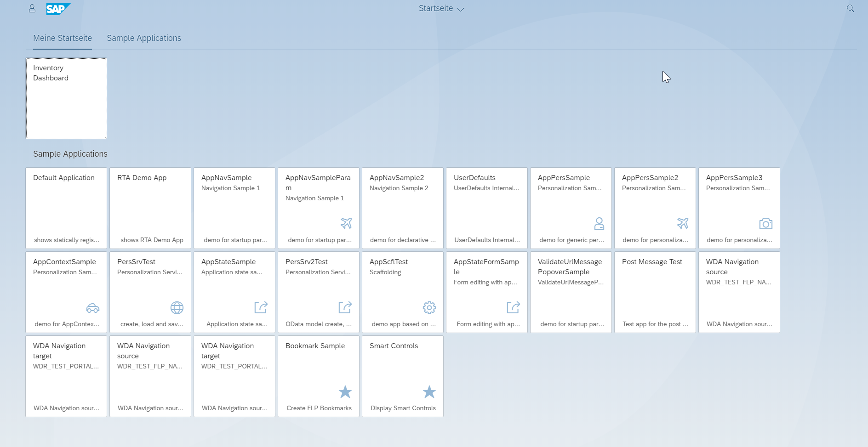Click the airplane icon on AppPersSample2 tile

click(684, 224)
